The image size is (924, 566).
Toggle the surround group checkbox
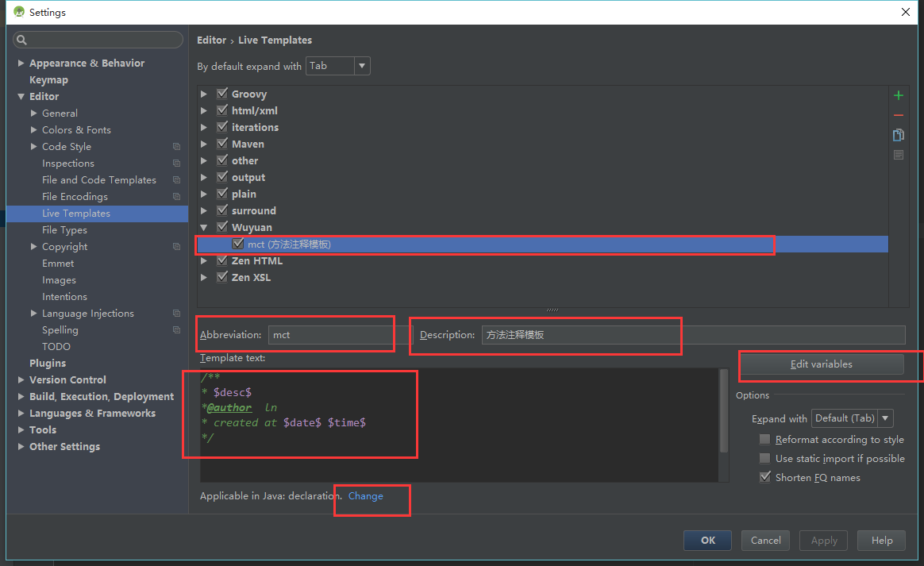pyautogui.click(x=222, y=210)
